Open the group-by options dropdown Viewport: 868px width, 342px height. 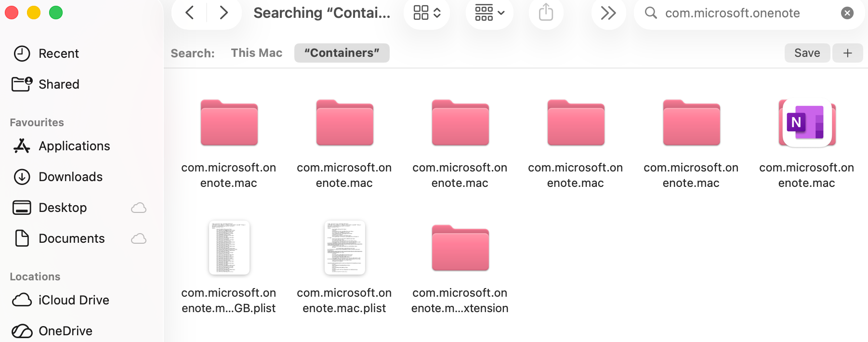tap(489, 13)
